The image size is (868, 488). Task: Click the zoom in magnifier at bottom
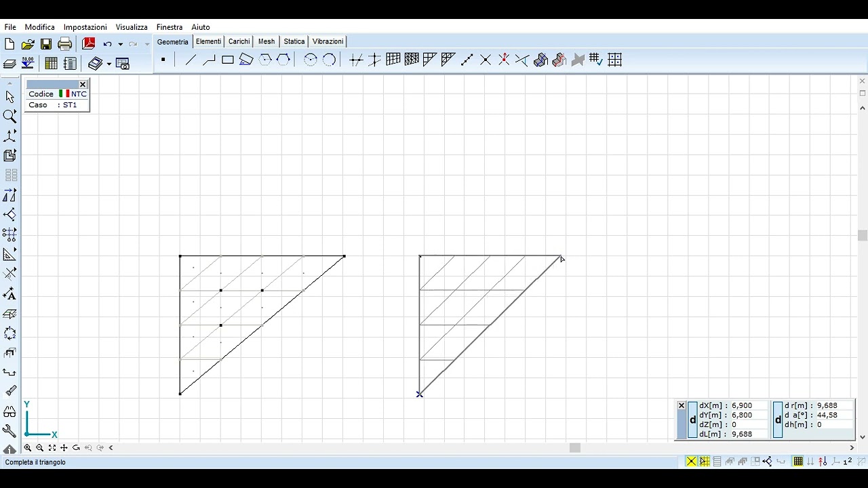tap(28, 448)
